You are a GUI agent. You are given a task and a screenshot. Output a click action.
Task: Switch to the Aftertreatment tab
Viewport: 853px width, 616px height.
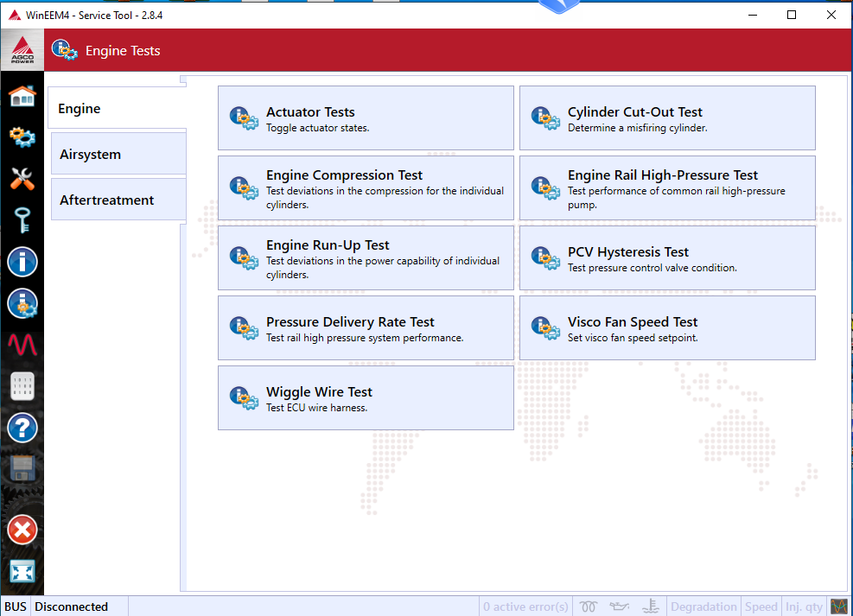coord(118,200)
